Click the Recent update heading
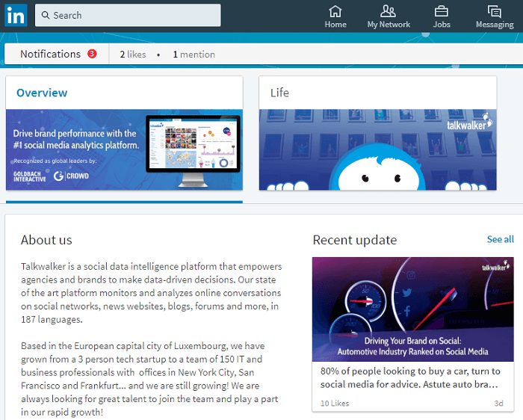The height and width of the screenshot is (420, 523). (355, 240)
